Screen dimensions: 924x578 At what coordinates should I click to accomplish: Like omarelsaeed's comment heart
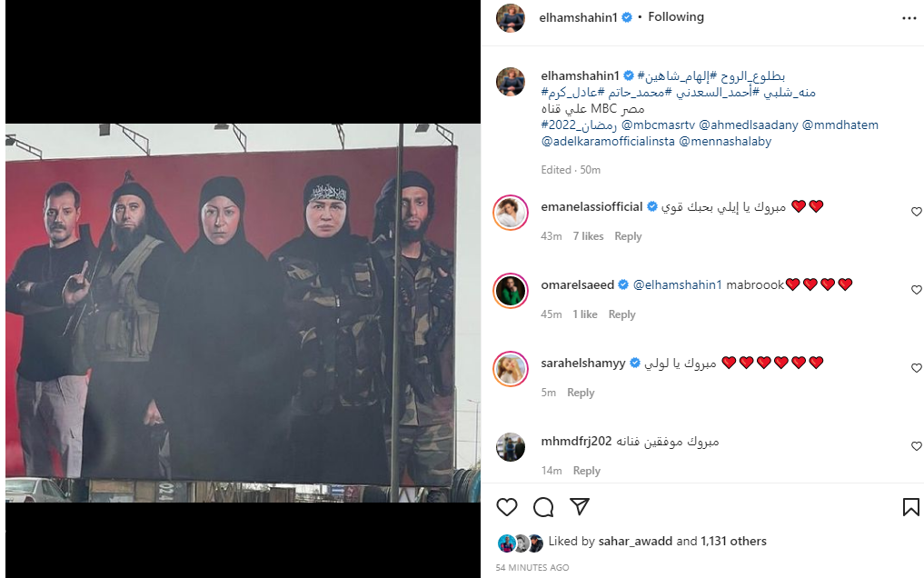[917, 290]
